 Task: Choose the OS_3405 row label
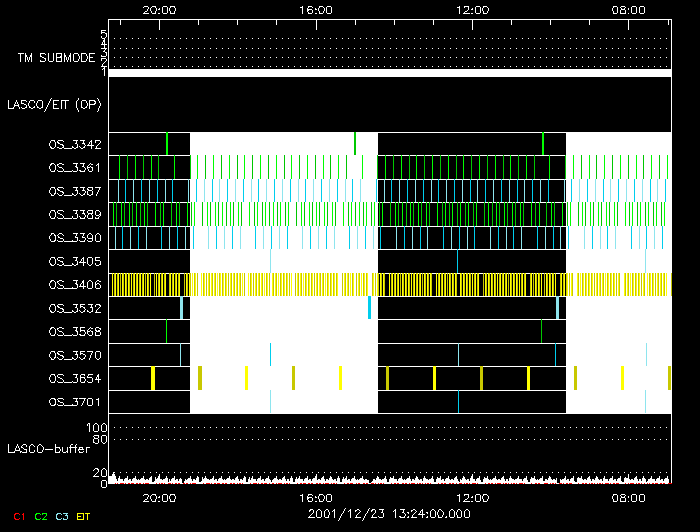click(x=74, y=261)
